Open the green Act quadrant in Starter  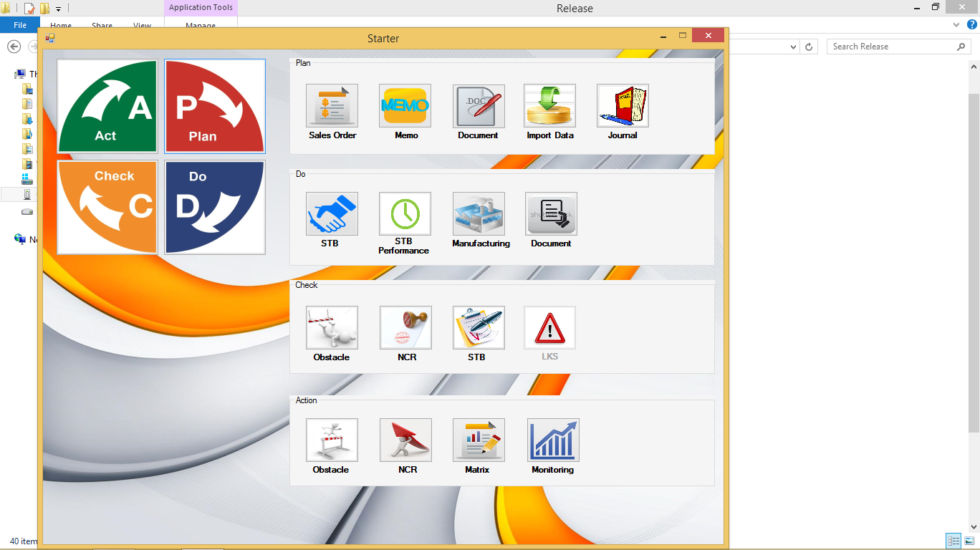pyautogui.click(x=107, y=106)
